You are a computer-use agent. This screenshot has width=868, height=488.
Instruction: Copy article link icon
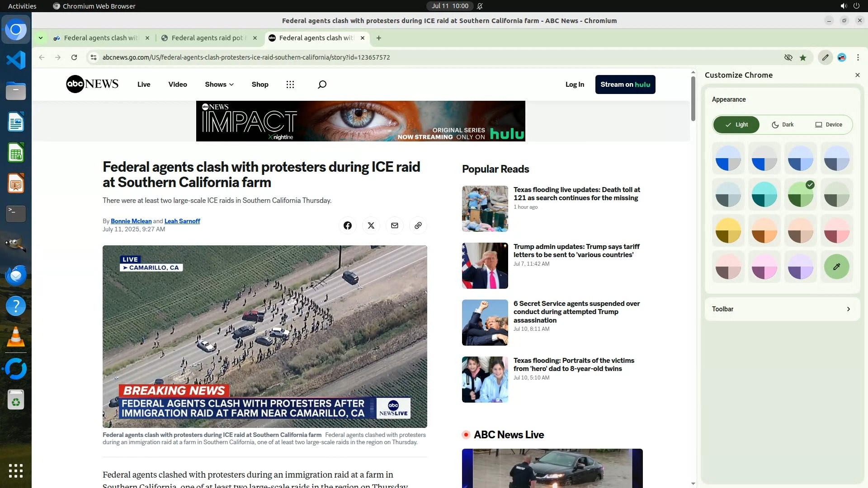pyautogui.click(x=418, y=225)
